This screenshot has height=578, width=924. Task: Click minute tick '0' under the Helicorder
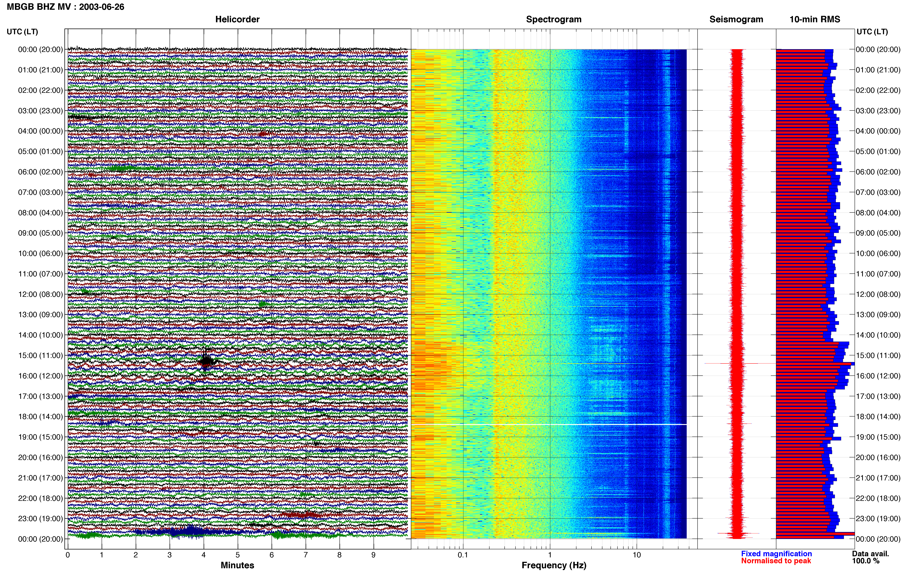68,555
